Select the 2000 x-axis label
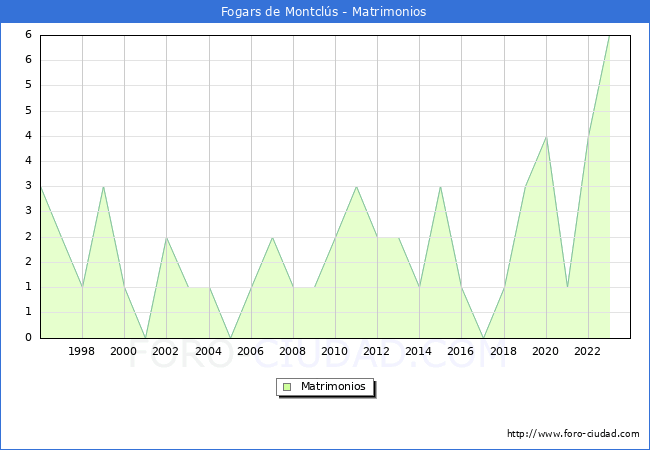Viewport: 650px width, 450px height. 124,351
